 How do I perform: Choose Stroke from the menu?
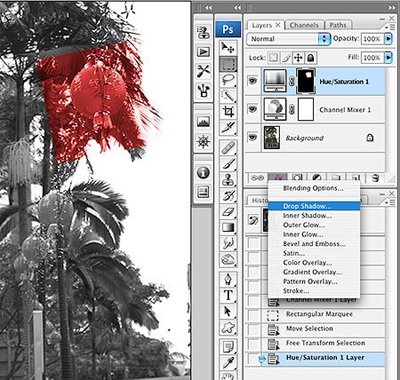[x=314, y=291]
